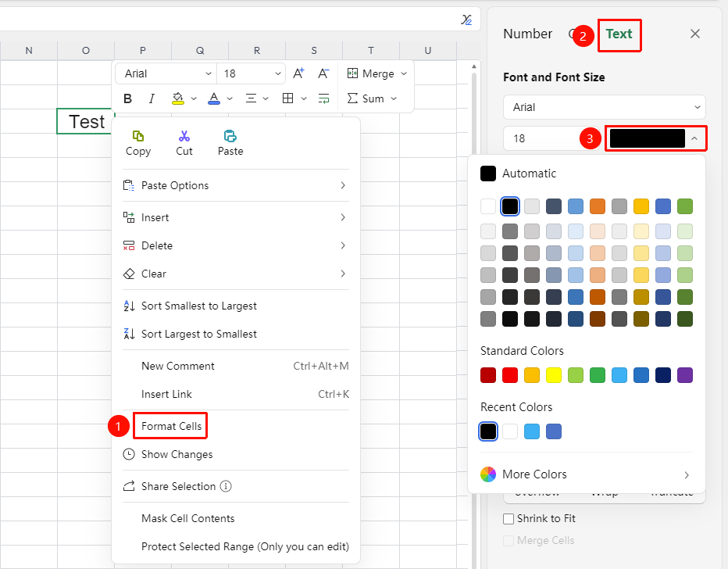Toggle italic formatting in floating toolbar

point(152,98)
